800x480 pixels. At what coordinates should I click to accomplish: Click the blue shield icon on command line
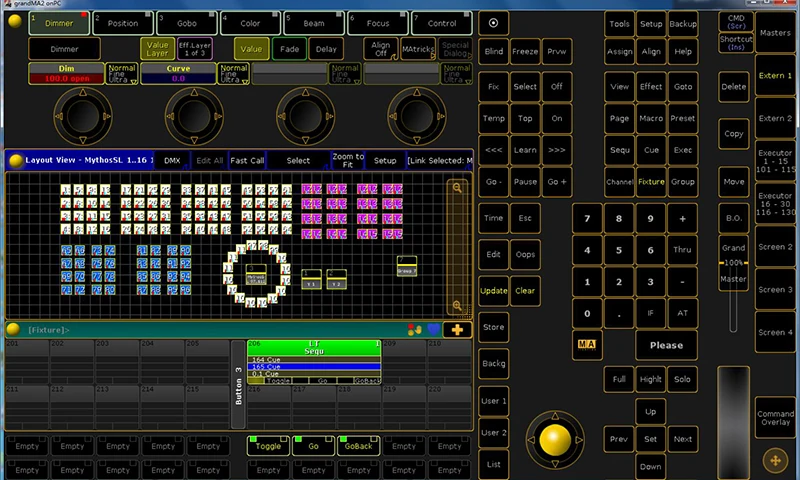click(433, 329)
